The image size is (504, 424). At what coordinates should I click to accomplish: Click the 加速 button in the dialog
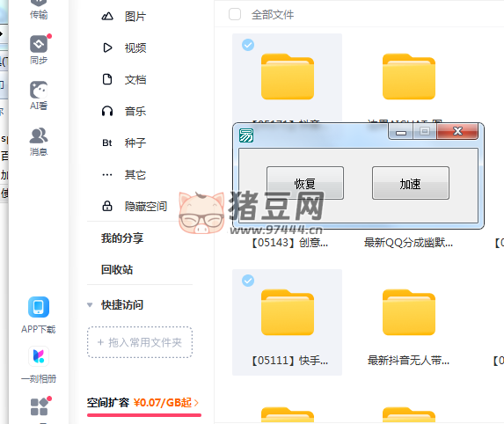point(411,183)
